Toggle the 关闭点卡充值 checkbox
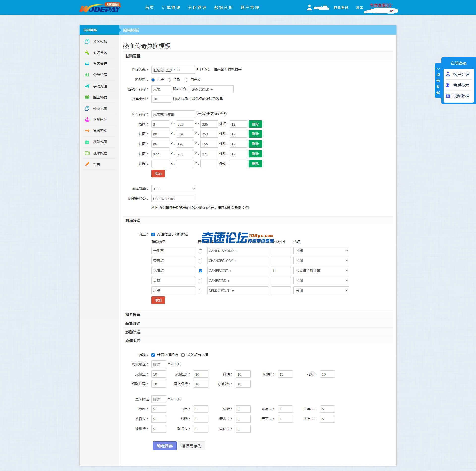 [x=183, y=355]
